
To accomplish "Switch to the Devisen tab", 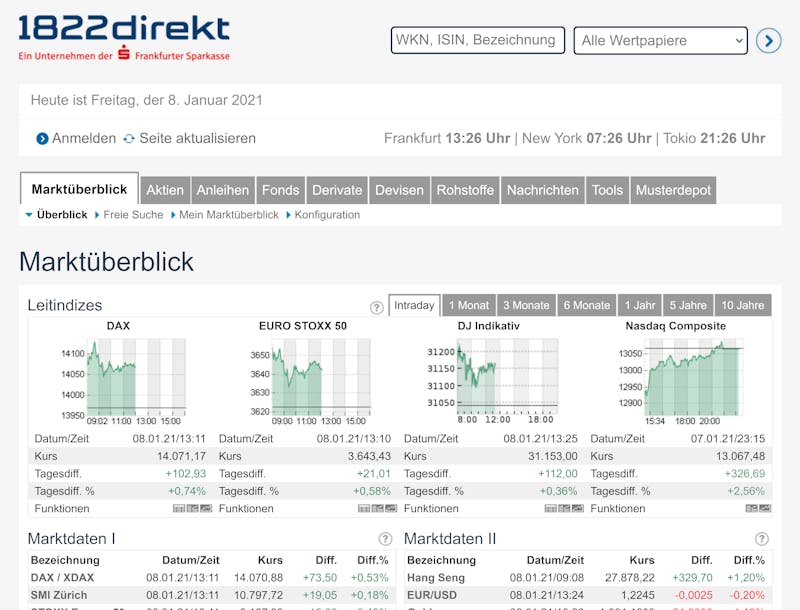I will [399, 190].
